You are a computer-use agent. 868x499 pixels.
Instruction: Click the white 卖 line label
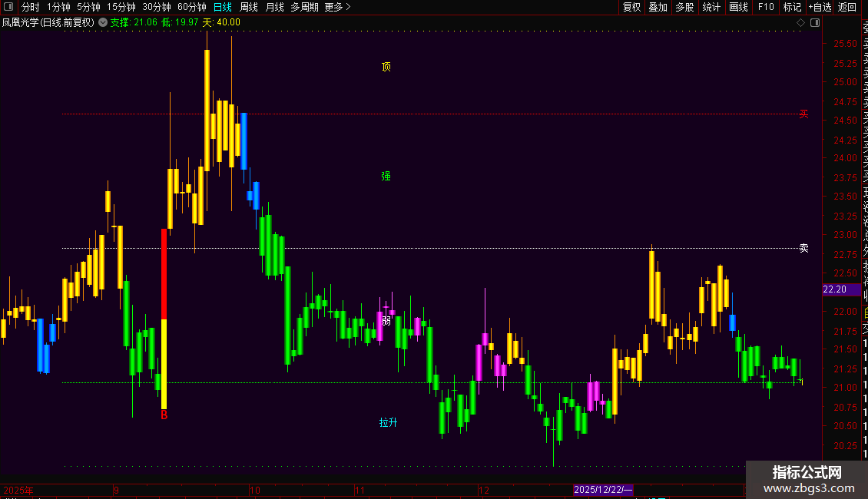point(803,249)
